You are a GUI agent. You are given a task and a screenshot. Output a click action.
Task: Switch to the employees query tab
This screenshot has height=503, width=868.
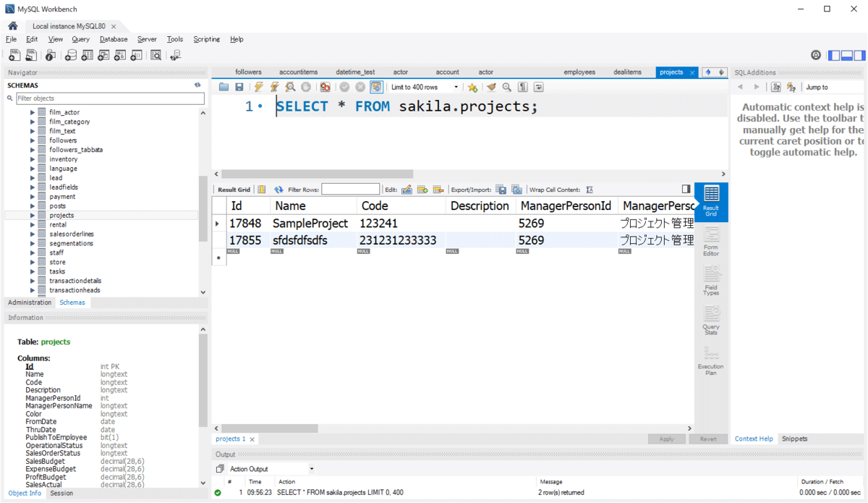579,72
